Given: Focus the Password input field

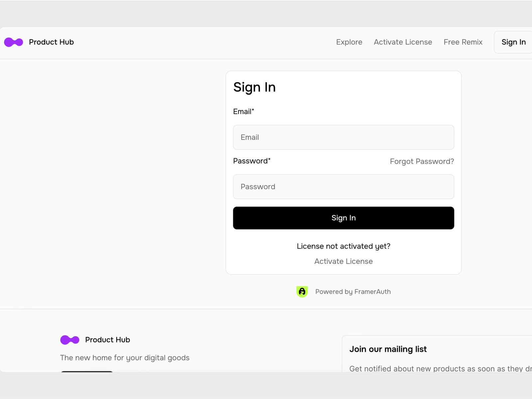Looking at the screenshot, I should click(343, 187).
